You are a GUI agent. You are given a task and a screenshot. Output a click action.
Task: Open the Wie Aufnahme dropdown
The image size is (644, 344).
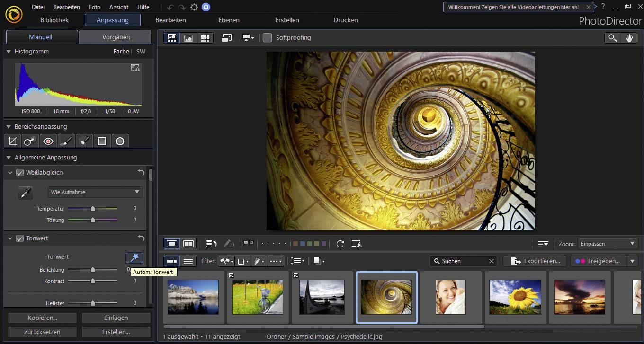[95, 192]
